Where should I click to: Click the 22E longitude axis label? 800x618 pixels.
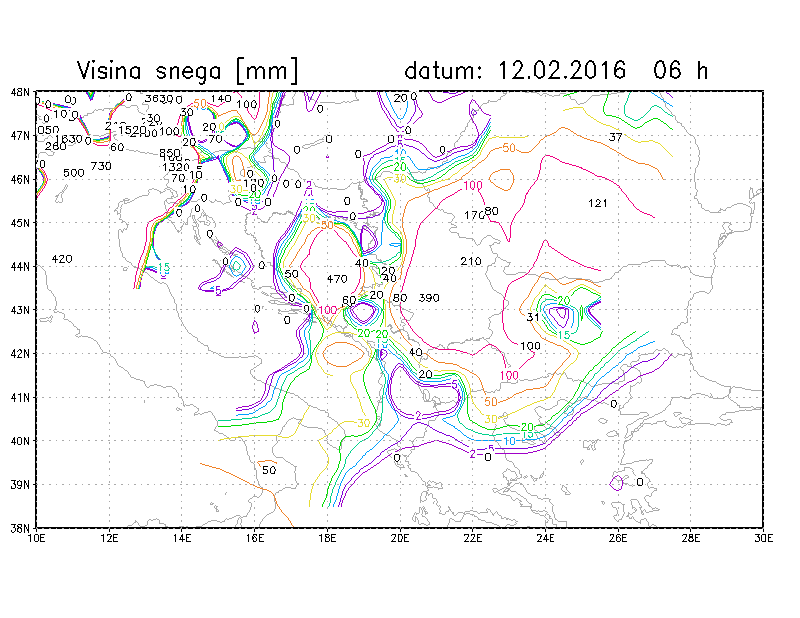(x=472, y=538)
